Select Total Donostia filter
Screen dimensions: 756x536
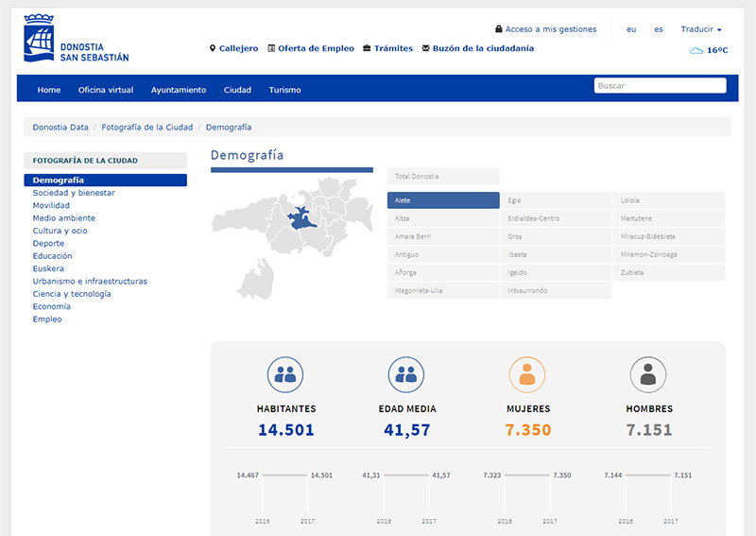pyautogui.click(x=442, y=176)
